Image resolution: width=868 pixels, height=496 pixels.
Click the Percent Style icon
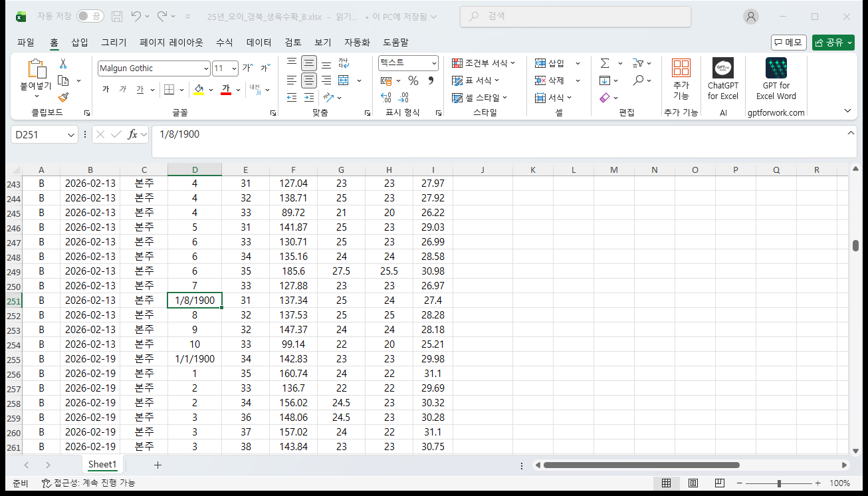coord(413,80)
